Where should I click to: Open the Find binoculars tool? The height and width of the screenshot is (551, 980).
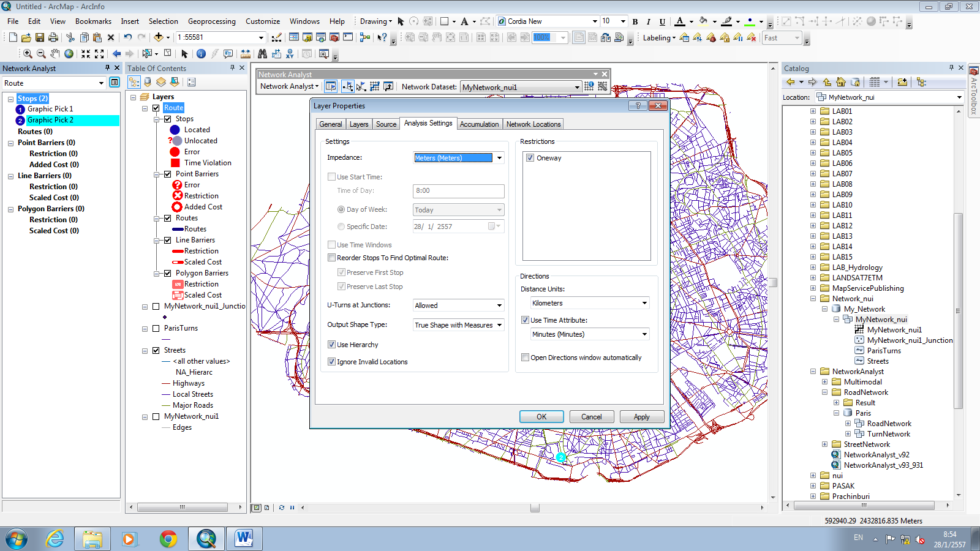262,54
